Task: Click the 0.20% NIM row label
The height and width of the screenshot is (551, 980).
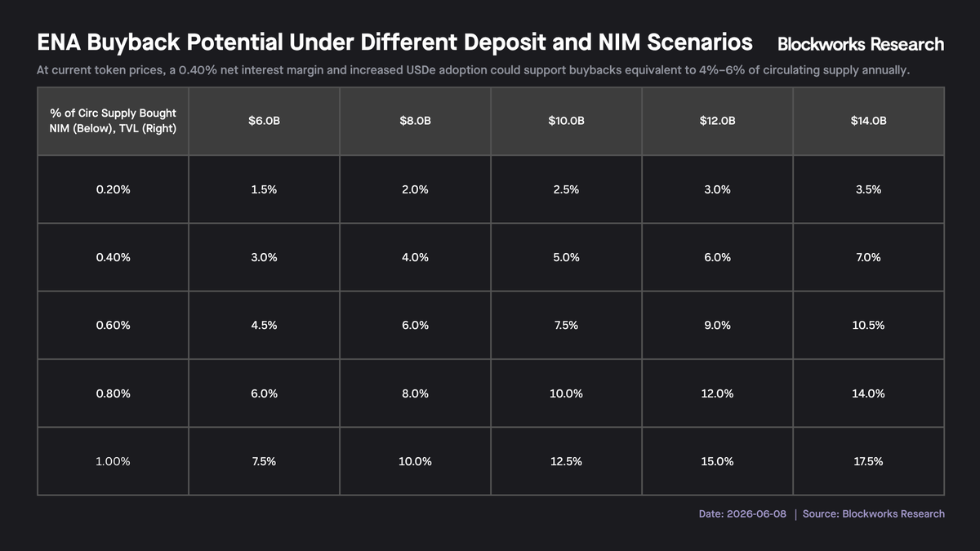Action: 113,189
